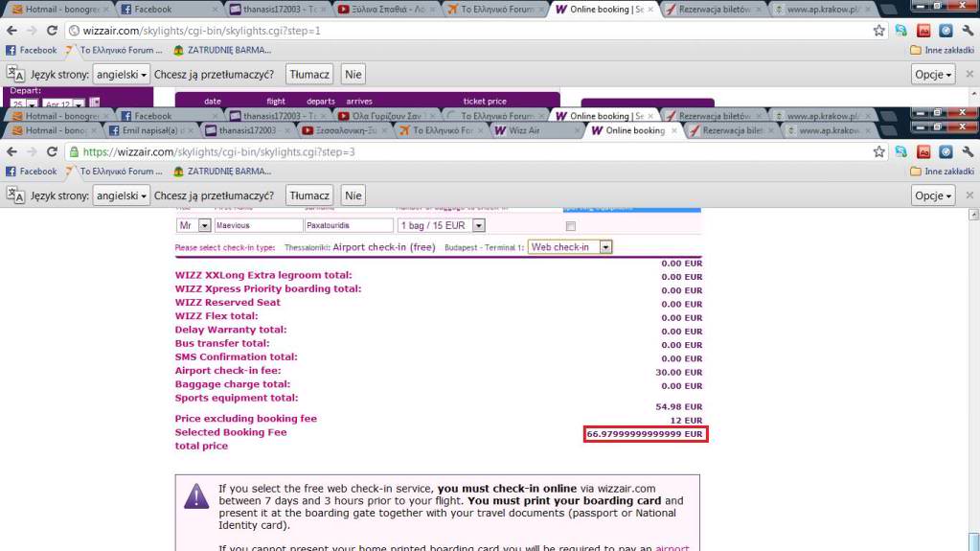Open www.ap.krakow tab in front window
Screen dimensions: 980x551
tap(827, 130)
